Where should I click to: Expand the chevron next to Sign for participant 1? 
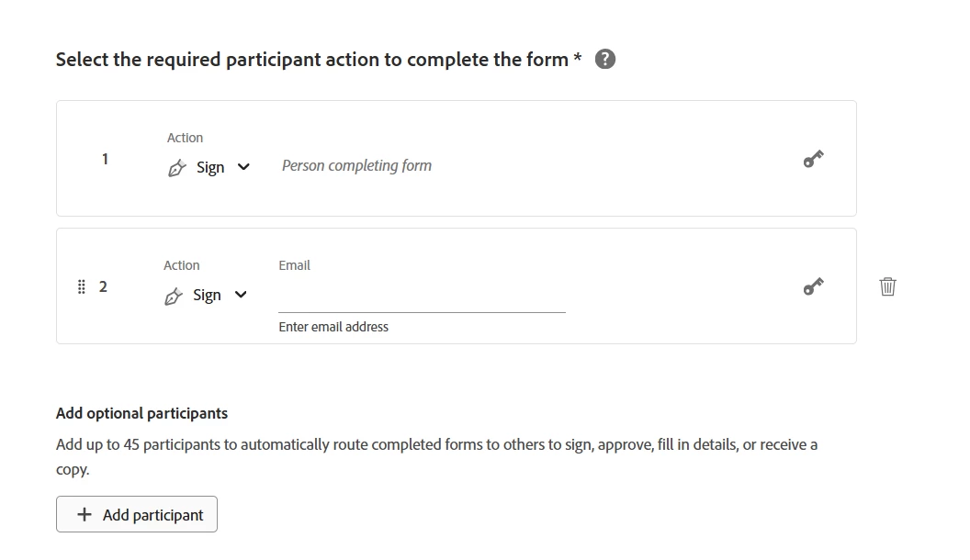[x=243, y=167]
